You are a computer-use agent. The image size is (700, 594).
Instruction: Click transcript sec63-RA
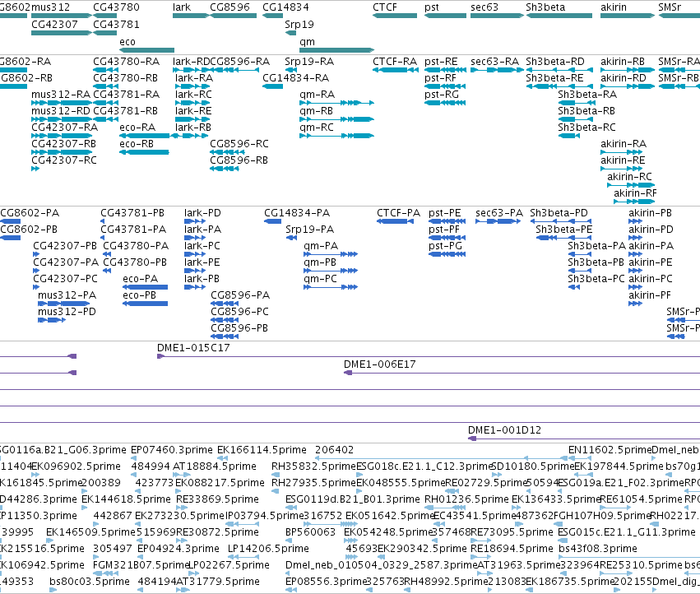click(x=494, y=61)
